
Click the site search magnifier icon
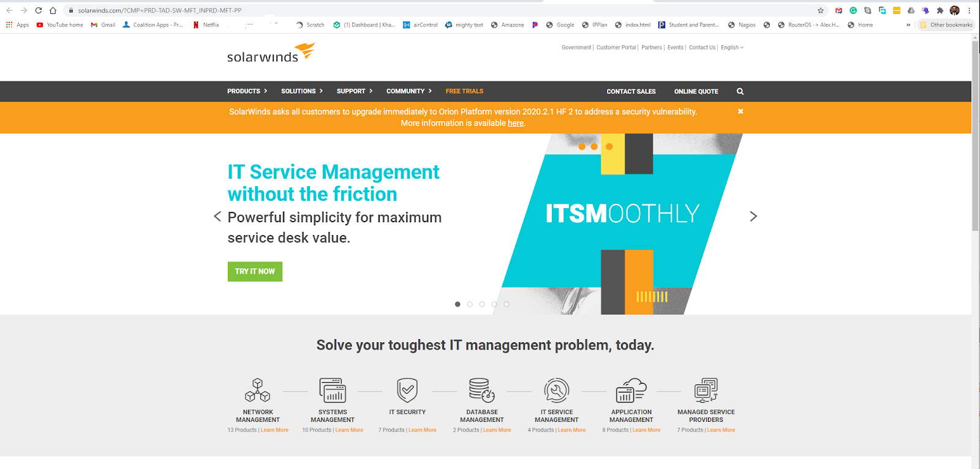740,91
